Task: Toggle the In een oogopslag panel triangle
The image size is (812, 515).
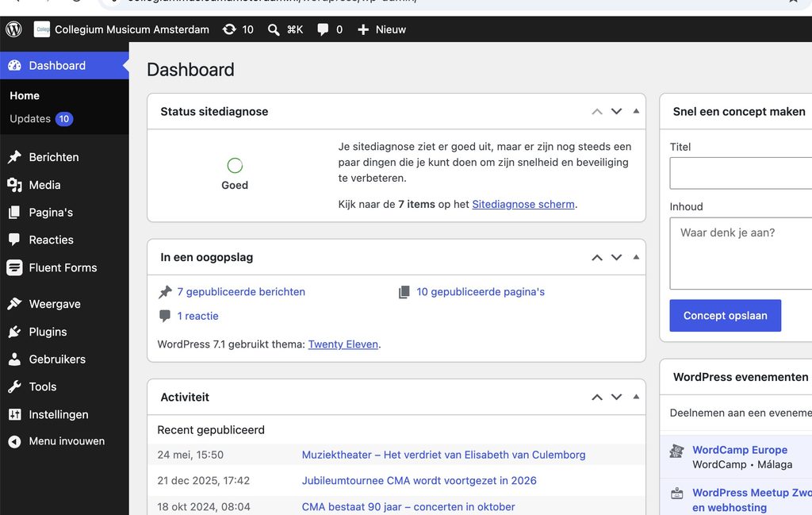Action: (636, 257)
